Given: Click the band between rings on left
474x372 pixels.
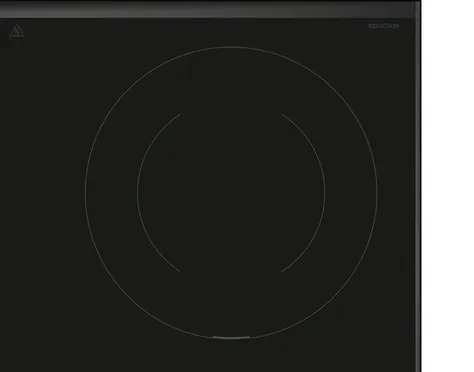Looking at the screenshot, I should coord(111,193).
